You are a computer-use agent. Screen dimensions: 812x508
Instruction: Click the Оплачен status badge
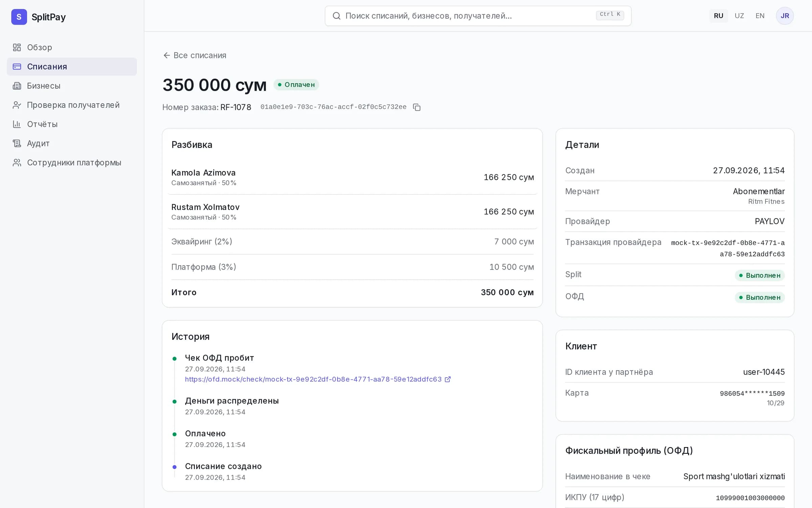point(296,85)
